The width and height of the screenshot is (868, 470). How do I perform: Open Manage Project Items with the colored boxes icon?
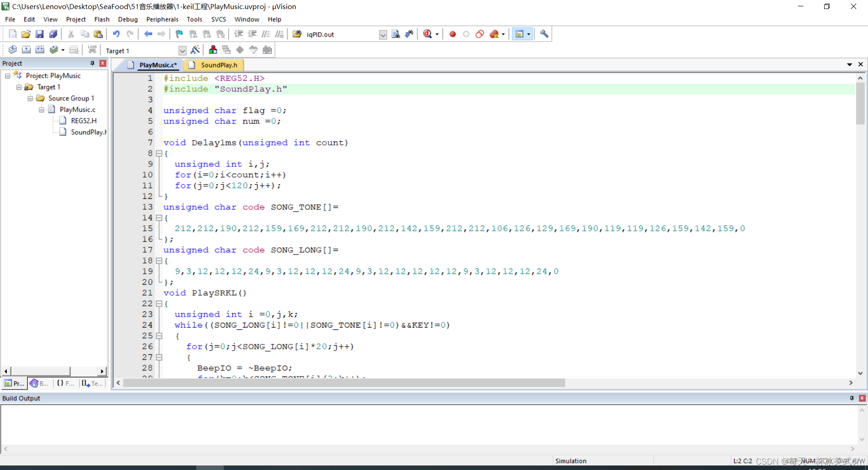(213, 50)
